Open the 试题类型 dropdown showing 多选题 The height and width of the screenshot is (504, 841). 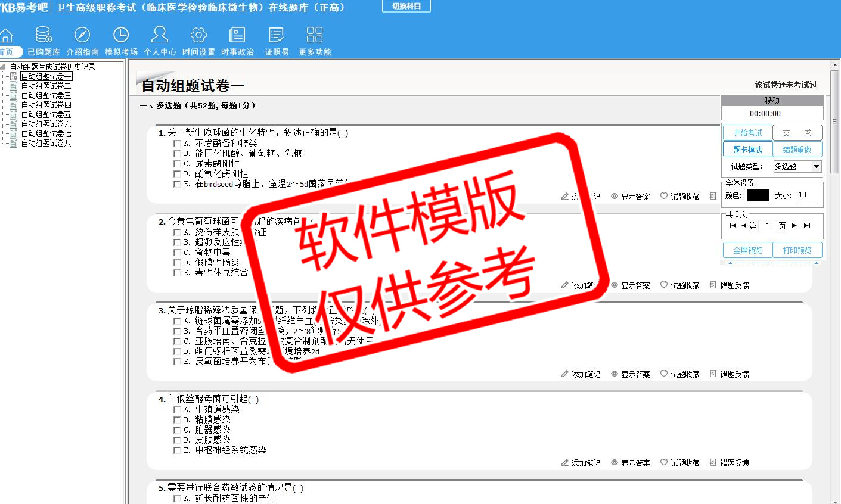click(816, 167)
